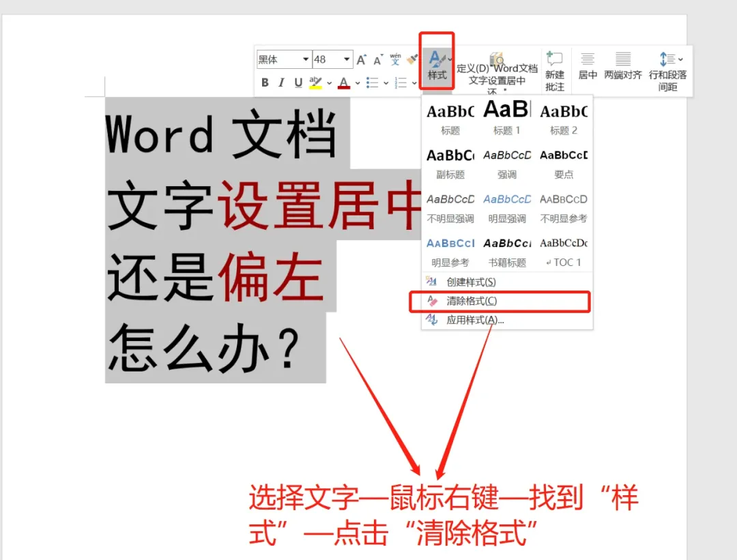Click the red text '偏左'
This screenshot has width=737, height=560.
(x=271, y=276)
